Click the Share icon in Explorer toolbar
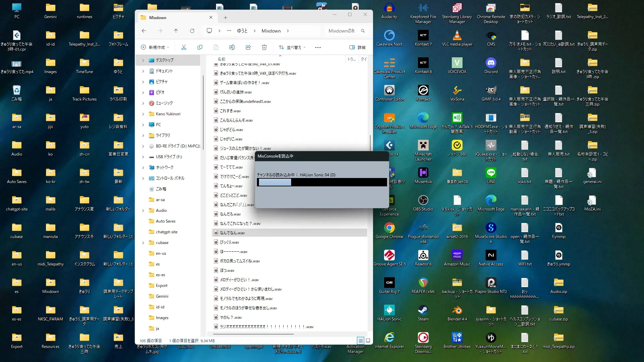Image resolution: width=644 pixels, height=362 pixels. click(248, 47)
